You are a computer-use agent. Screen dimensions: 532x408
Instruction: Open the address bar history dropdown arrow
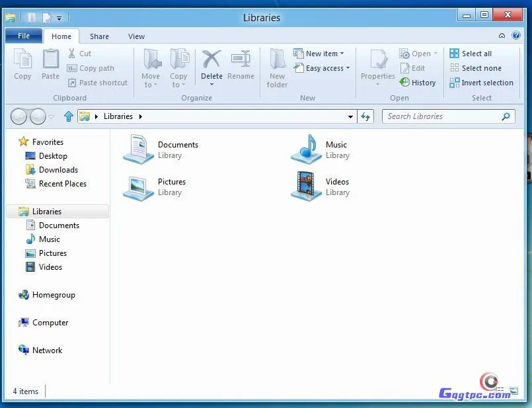coord(350,116)
